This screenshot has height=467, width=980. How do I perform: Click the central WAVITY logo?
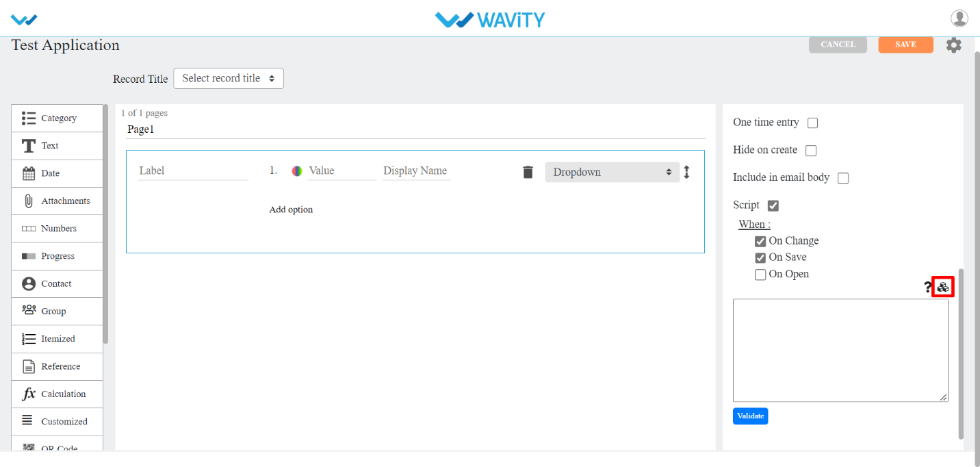coord(490,19)
